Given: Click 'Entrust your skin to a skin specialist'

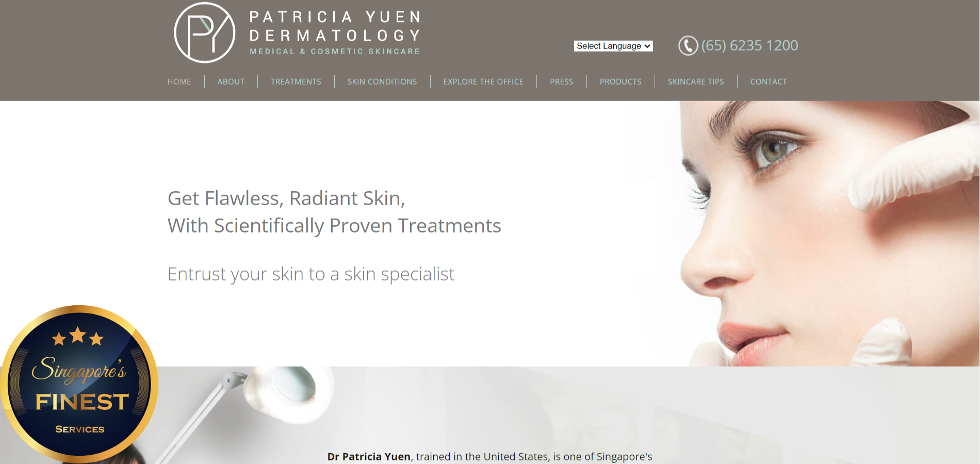Looking at the screenshot, I should (x=311, y=274).
